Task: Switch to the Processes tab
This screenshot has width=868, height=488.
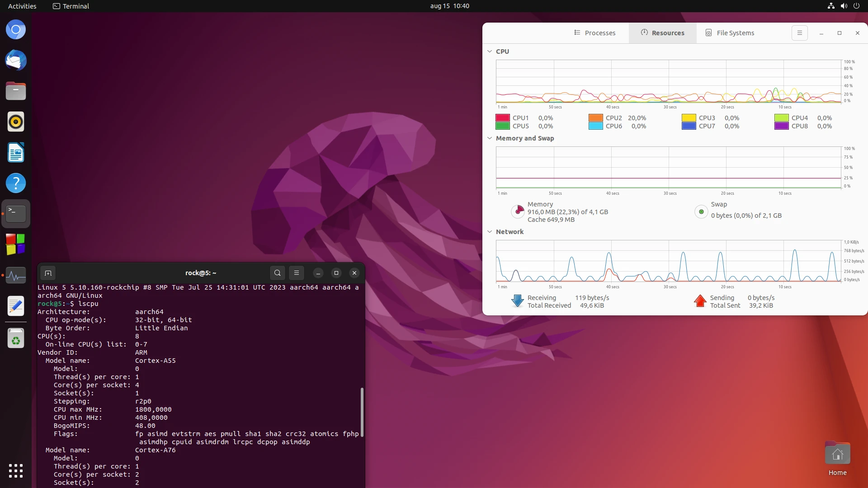Action: click(x=594, y=33)
